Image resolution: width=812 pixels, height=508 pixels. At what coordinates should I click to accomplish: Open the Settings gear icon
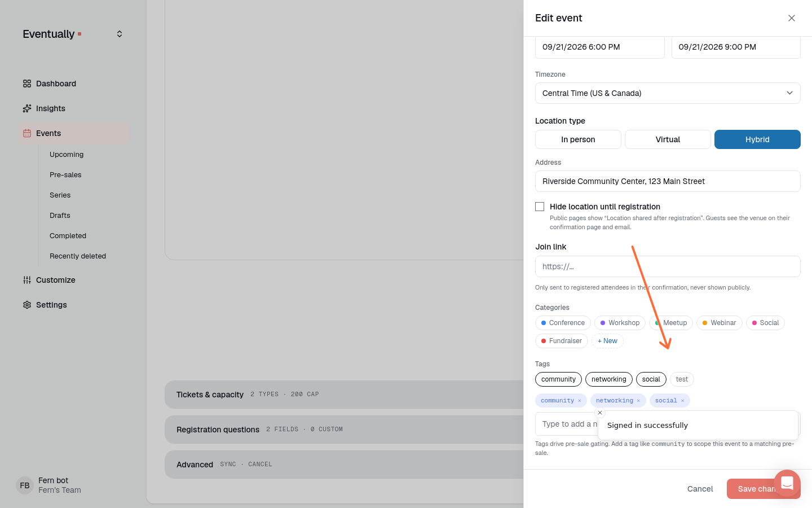coord(27,305)
